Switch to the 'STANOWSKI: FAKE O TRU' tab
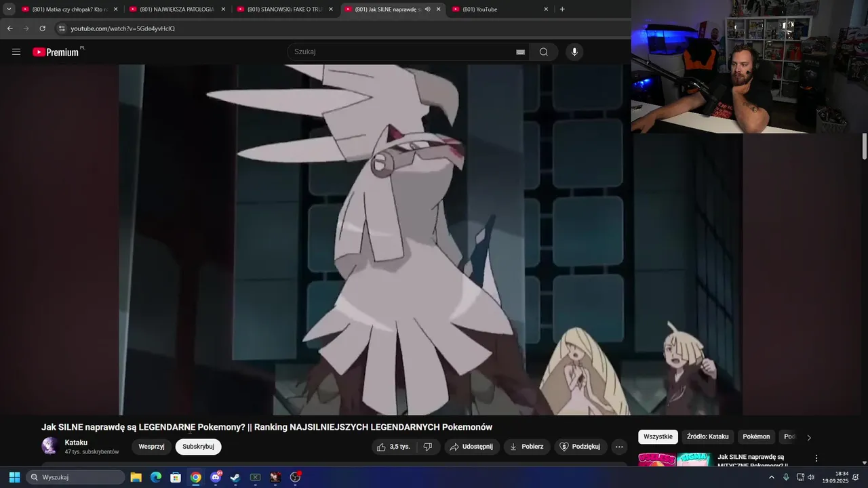 pyautogui.click(x=285, y=9)
